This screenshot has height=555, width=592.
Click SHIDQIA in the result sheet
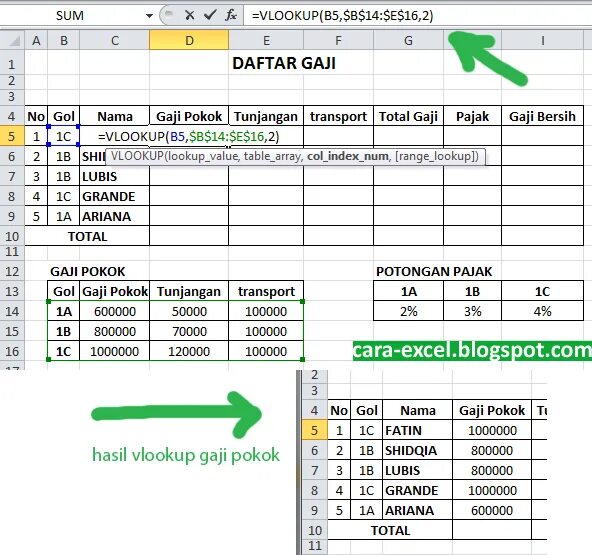coord(418,450)
